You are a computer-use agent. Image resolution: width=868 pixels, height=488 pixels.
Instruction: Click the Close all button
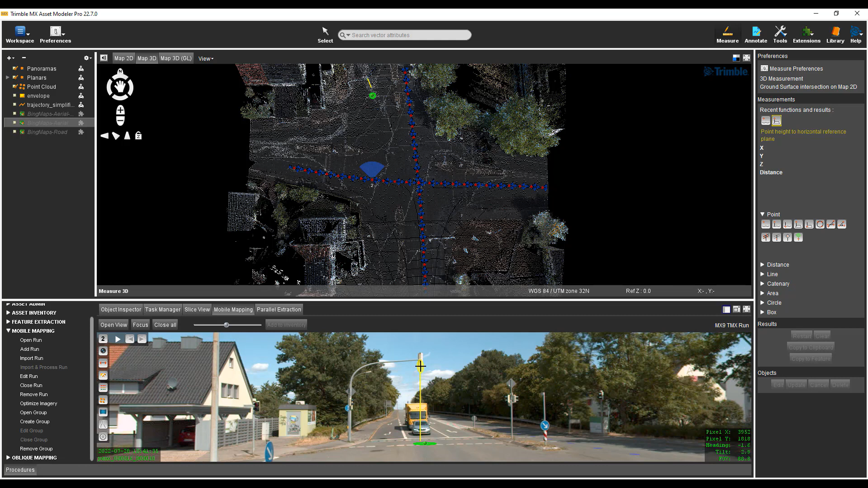click(165, 325)
